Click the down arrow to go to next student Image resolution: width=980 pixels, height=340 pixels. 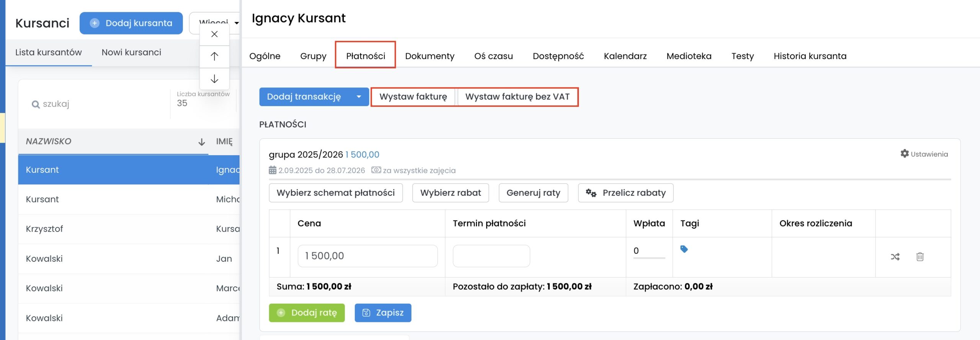click(x=214, y=79)
